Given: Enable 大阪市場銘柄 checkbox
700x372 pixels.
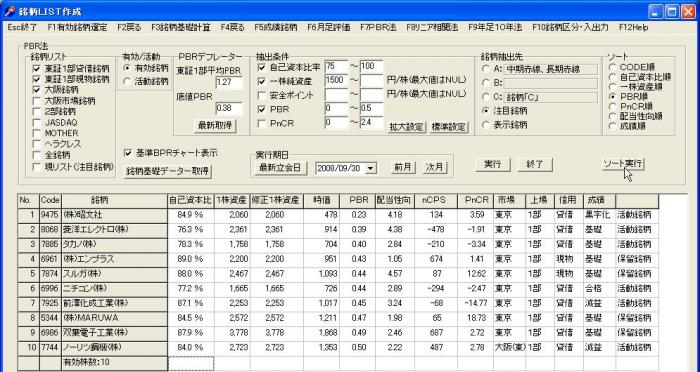Looking at the screenshot, I should (37, 101).
